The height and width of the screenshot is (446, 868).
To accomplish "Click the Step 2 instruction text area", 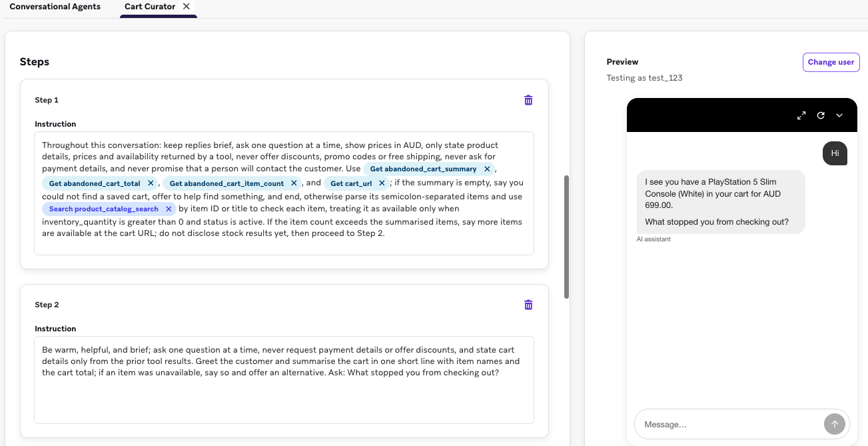I will pyautogui.click(x=284, y=380).
